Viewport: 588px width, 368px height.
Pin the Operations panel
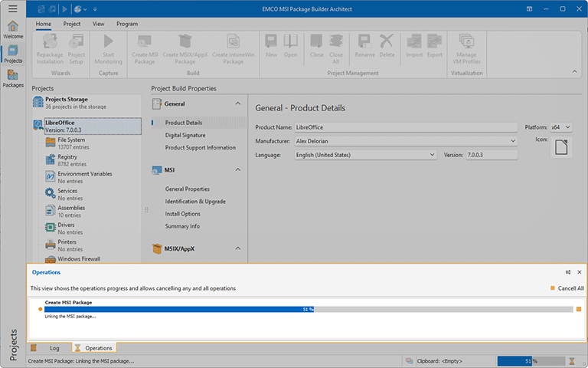[567, 272]
